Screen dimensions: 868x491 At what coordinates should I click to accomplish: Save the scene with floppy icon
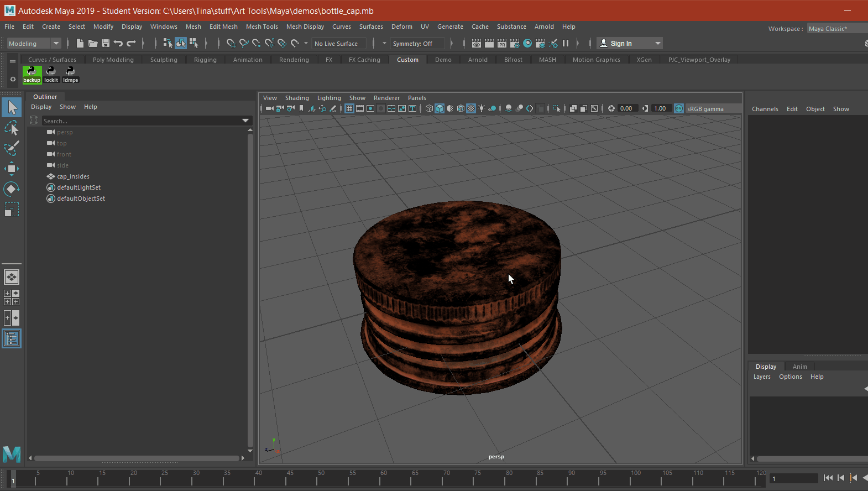click(x=106, y=43)
